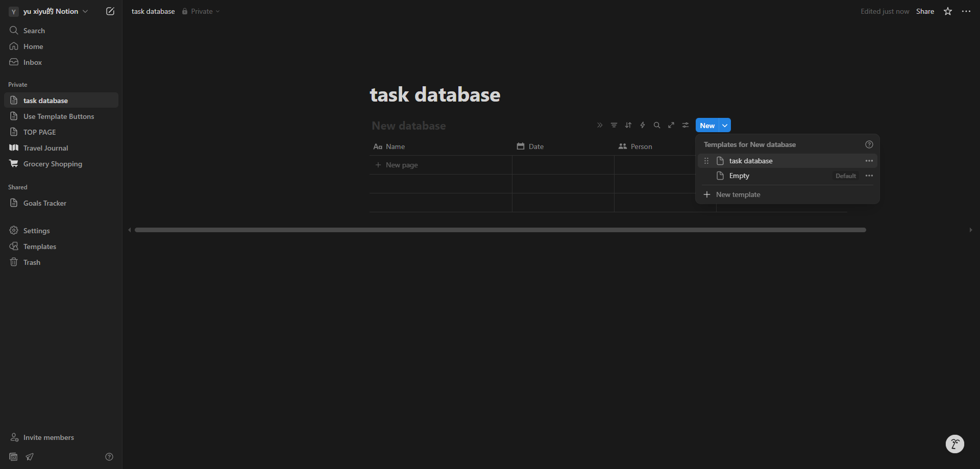Image resolution: width=980 pixels, height=469 pixels.
Task: Open Grocery Shopping page
Action: click(x=61, y=164)
